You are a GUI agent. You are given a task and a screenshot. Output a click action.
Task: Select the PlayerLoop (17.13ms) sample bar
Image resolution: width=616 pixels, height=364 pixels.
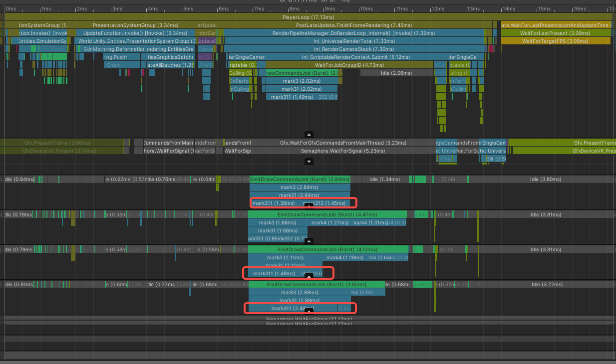pyautogui.click(x=308, y=17)
